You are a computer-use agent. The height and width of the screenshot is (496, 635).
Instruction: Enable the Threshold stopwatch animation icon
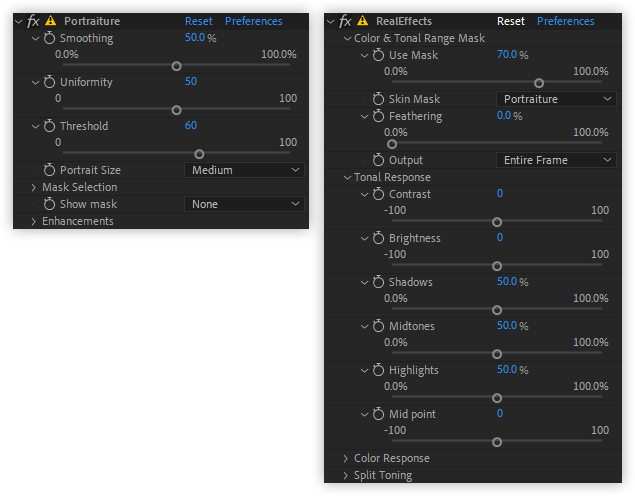click(x=49, y=126)
